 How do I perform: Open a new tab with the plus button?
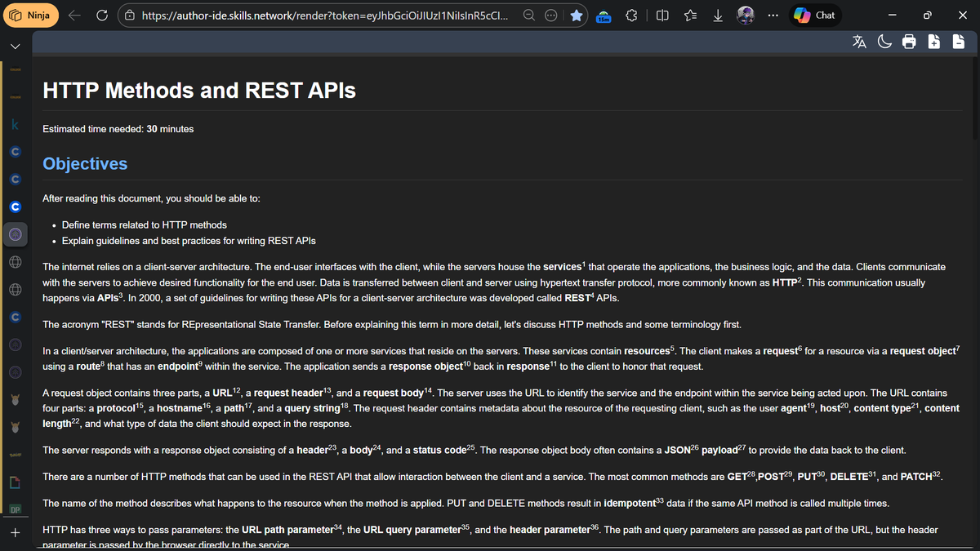pos(15,533)
